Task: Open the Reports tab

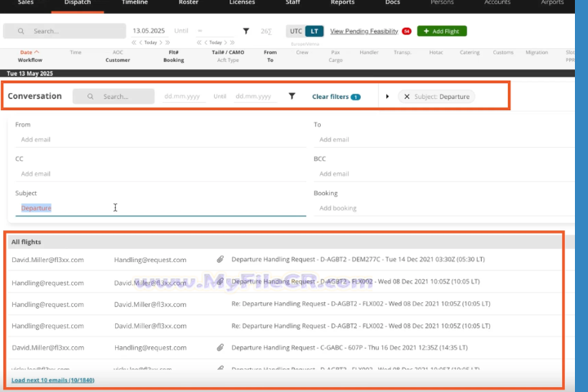Action: 342,3
